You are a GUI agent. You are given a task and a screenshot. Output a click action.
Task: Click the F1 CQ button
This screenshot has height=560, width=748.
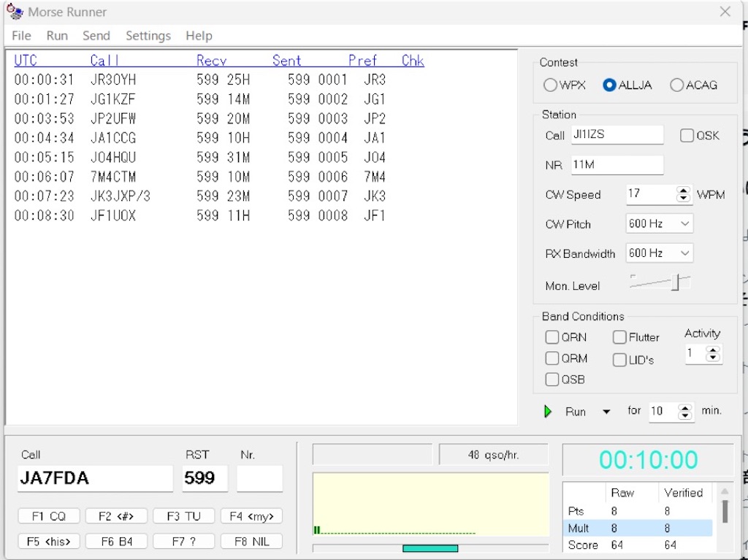(49, 516)
